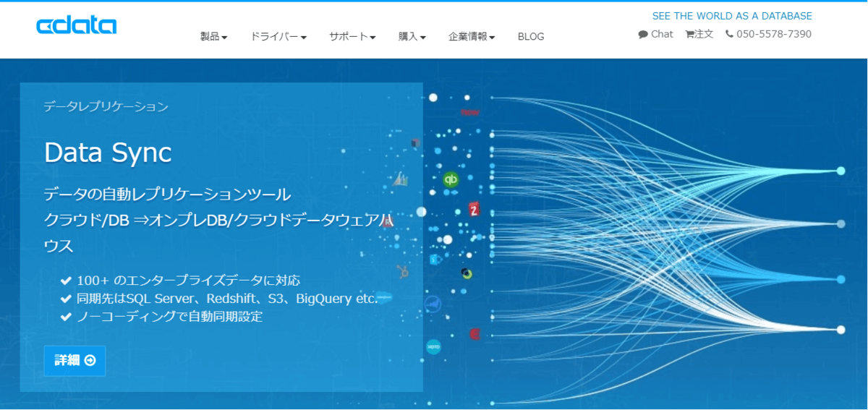Click SEE THE WORLD AS A DATABASE text
The width and height of the screenshot is (868, 410).
tap(732, 16)
